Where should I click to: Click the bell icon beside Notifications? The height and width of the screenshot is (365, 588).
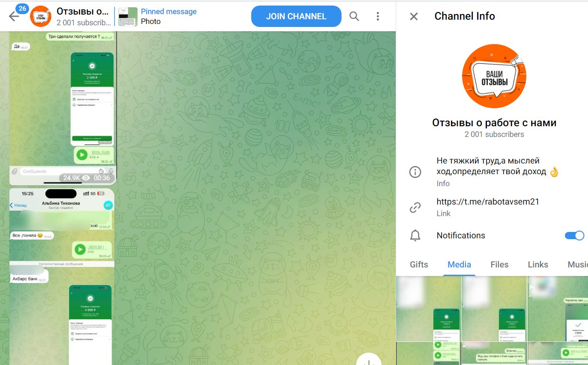(415, 235)
